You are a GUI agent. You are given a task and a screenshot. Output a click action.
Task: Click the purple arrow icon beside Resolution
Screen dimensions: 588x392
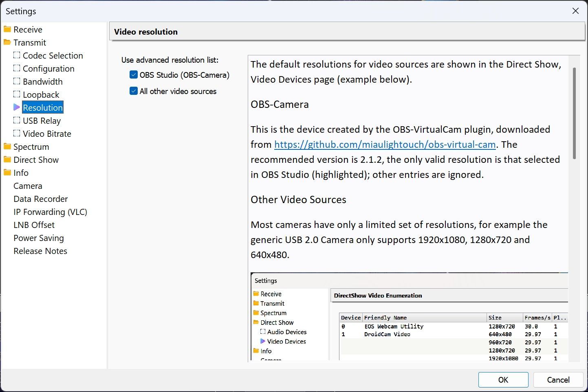click(17, 107)
